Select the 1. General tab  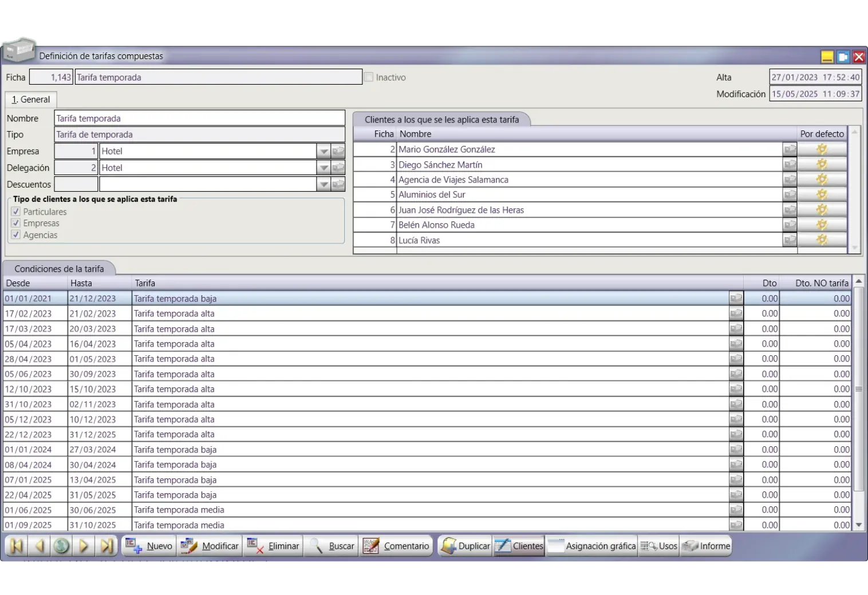(31, 100)
